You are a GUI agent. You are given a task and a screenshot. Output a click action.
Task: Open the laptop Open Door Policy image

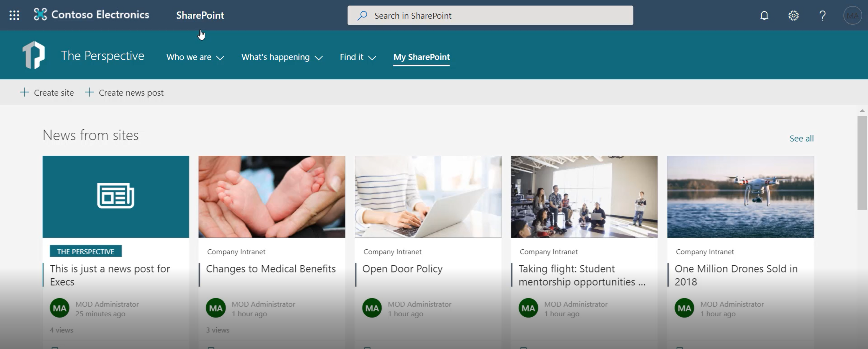click(x=428, y=197)
